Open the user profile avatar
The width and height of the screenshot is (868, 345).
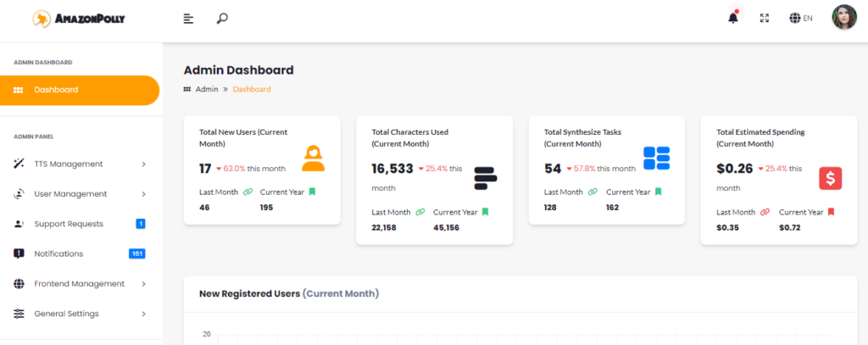[843, 18]
